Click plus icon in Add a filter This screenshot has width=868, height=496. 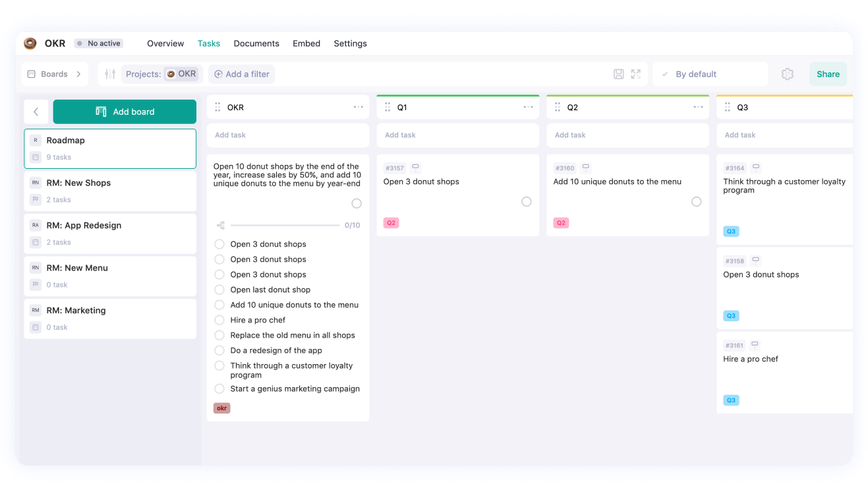point(218,74)
